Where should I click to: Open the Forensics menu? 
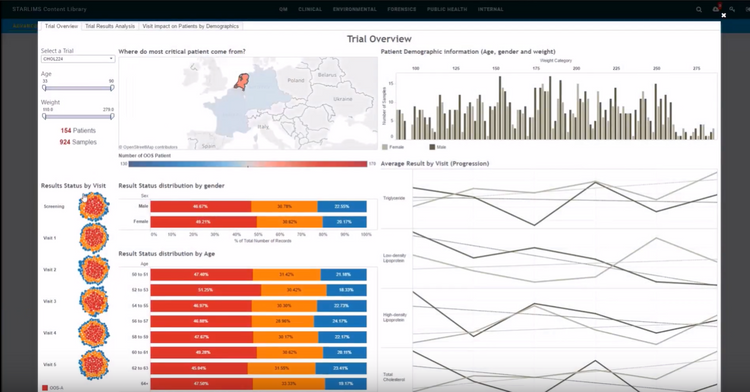(x=402, y=9)
